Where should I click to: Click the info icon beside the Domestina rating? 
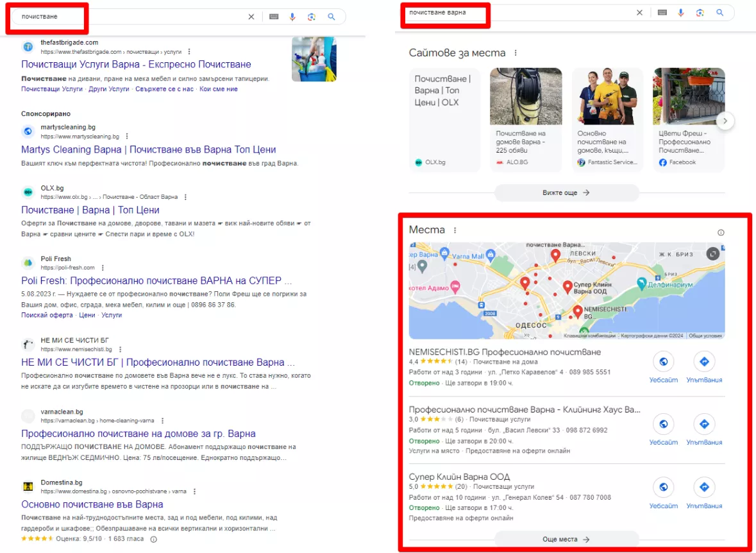(x=153, y=539)
